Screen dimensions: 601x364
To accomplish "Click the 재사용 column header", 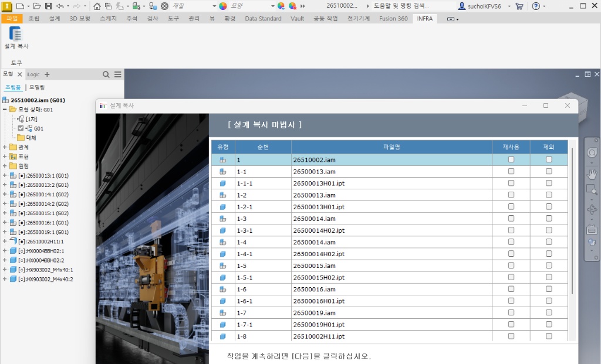I will 511,147.
